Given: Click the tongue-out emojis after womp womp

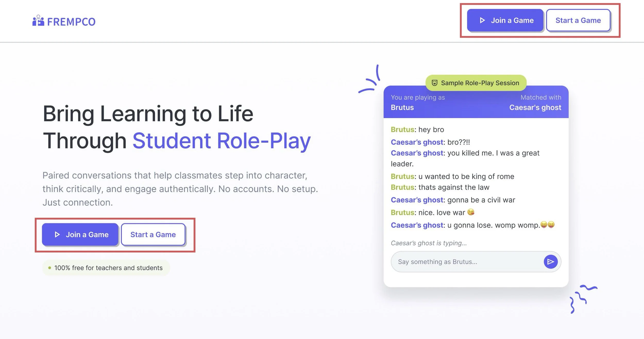Looking at the screenshot, I should click(547, 225).
